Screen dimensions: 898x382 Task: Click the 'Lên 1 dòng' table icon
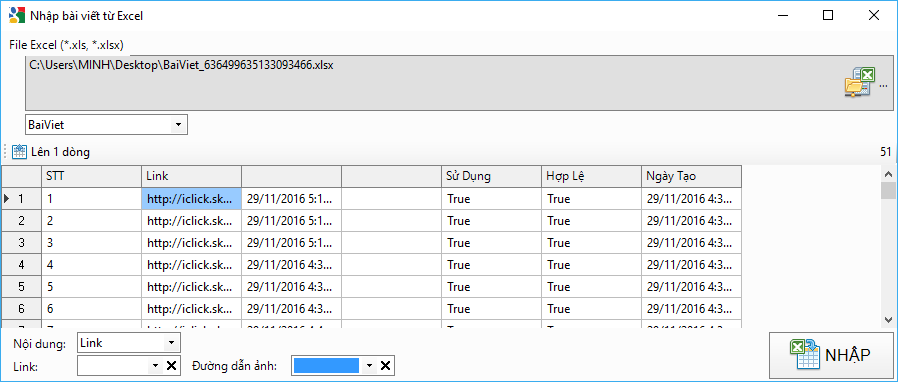pyautogui.click(x=19, y=152)
